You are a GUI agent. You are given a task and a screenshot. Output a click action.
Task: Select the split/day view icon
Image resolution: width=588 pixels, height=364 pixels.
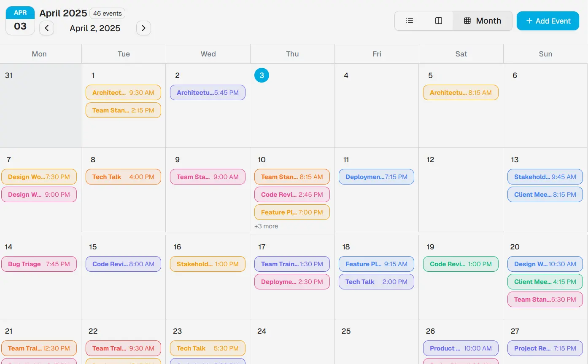coord(439,20)
